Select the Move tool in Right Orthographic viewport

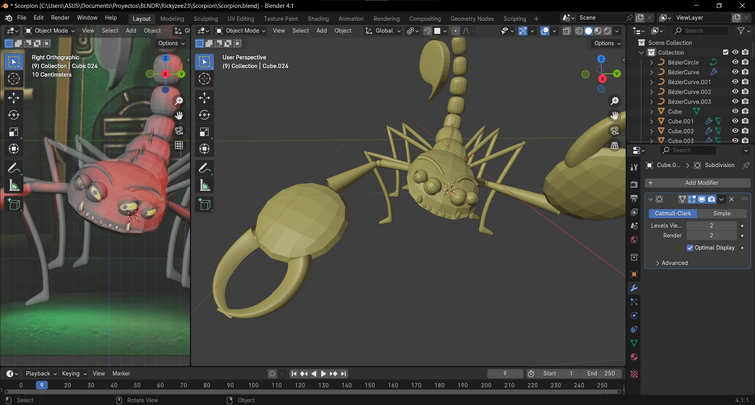13,98
